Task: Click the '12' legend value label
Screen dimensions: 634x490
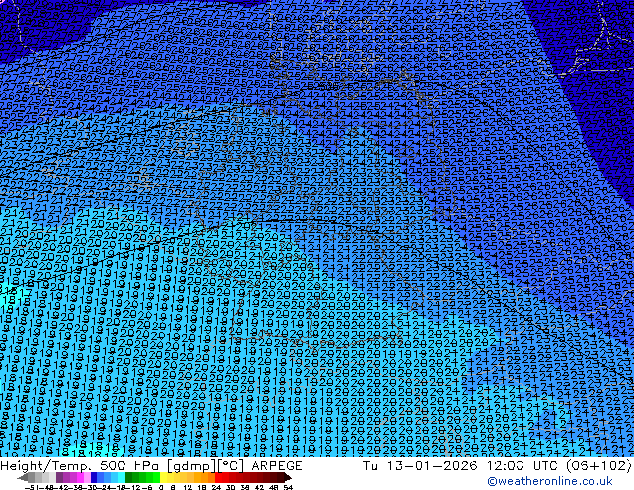Action: (x=188, y=487)
